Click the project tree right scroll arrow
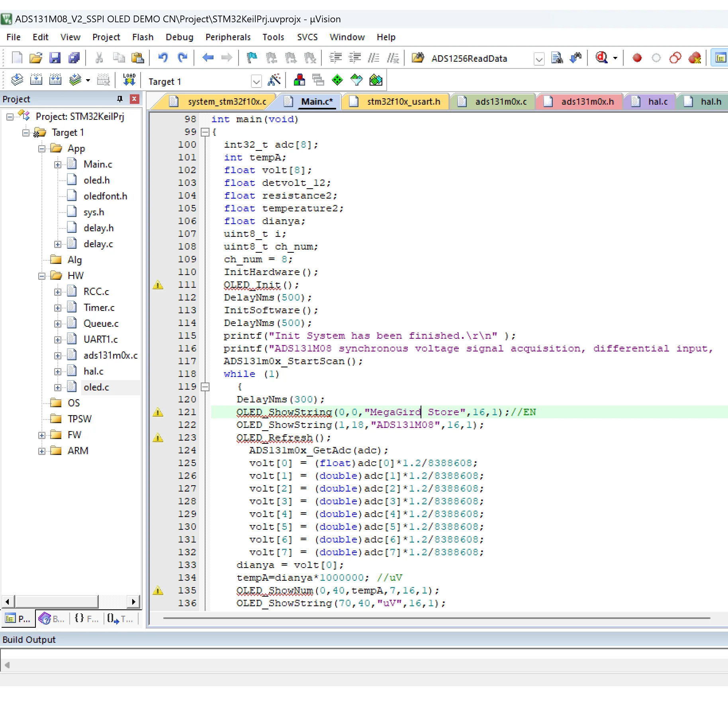 pos(133,601)
